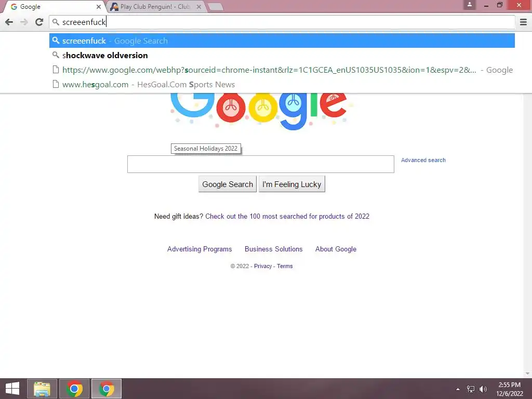Viewport: 532px width, 399px height.
Task: Select the Google tab
Action: [x=54, y=7]
